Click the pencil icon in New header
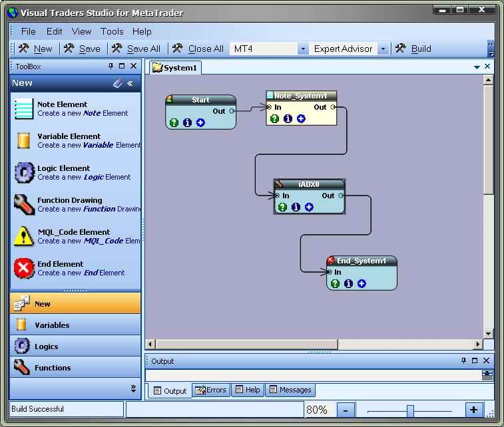The height and width of the screenshot is (427, 504). pyautogui.click(x=118, y=84)
